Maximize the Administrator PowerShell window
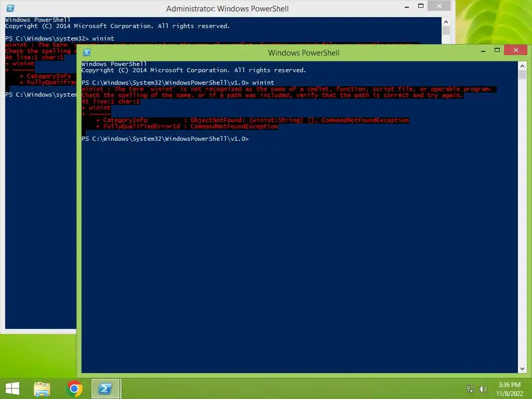The image size is (532, 399). [421, 6]
